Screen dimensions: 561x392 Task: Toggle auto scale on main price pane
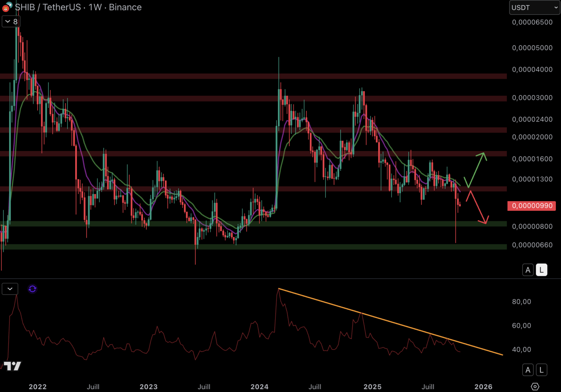click(x=528, y=270)
